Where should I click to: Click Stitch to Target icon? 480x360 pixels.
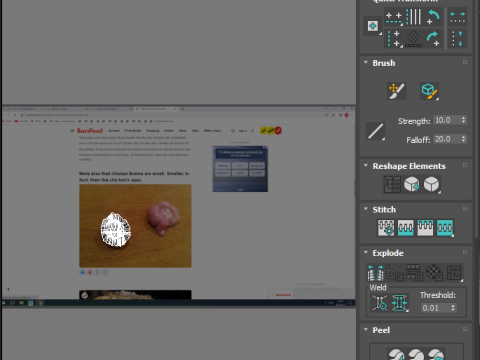click(x=386, y=228)
